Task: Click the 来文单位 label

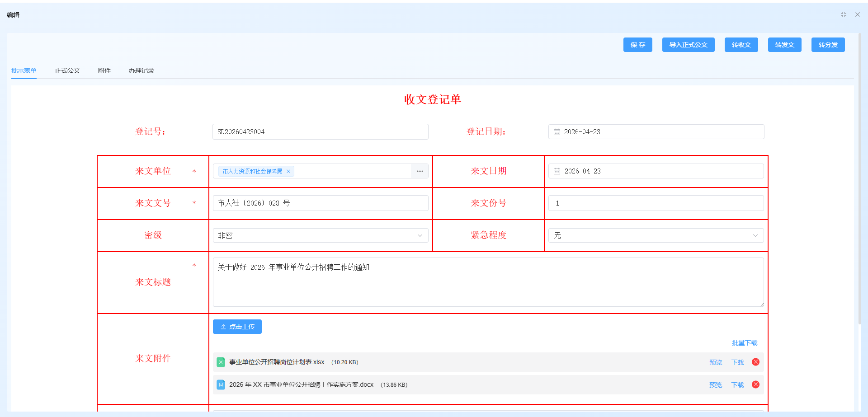Action: point(153,171)
